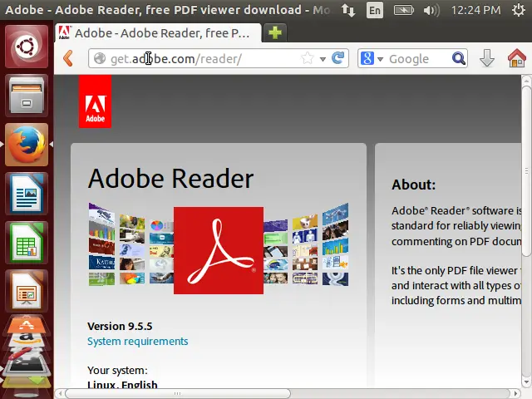Open the system power gear menu

click(519, 10)
